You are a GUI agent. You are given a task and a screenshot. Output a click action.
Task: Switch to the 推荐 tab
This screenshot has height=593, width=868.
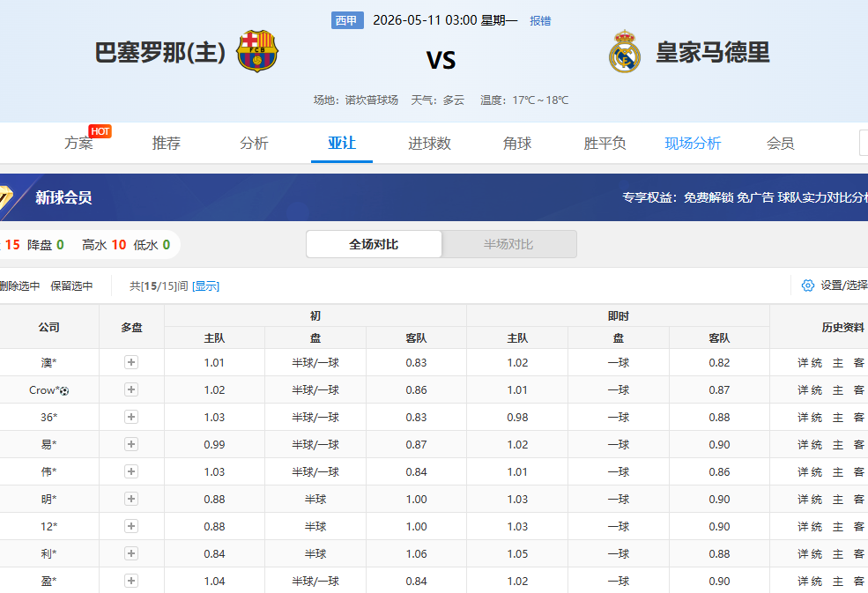coord(166,144)
